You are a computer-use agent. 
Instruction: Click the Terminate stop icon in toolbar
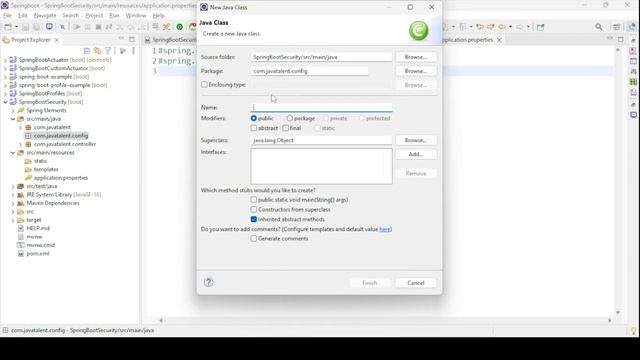[x=98, y=27]
